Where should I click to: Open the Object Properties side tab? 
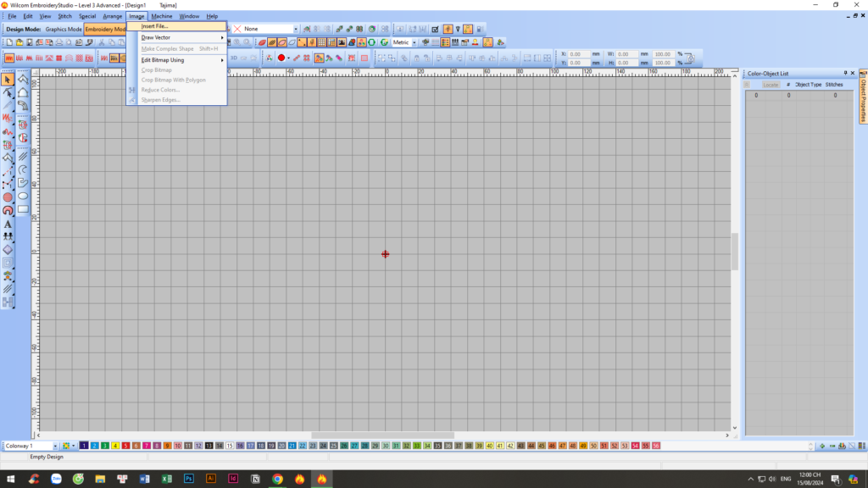click(x=863, y=97)
